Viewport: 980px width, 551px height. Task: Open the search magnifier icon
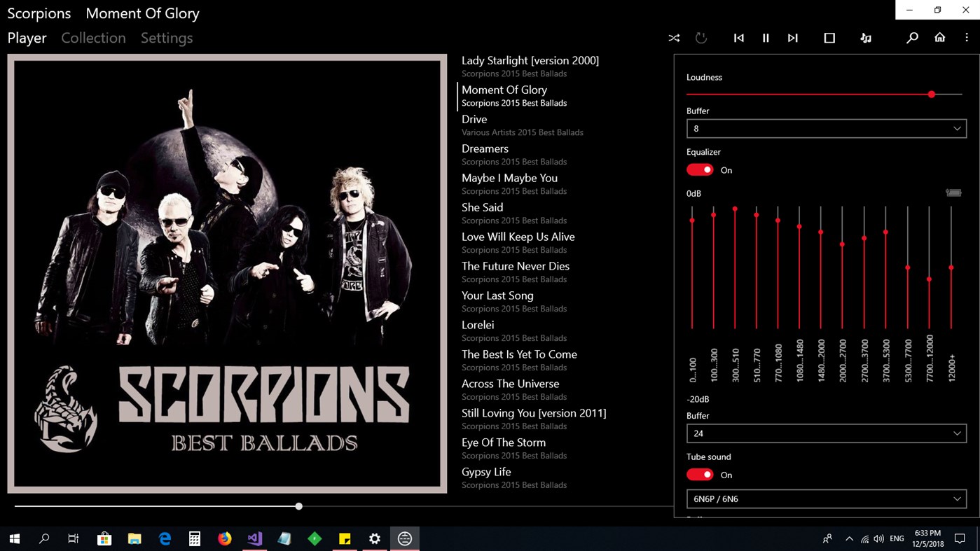pos(912,38)
